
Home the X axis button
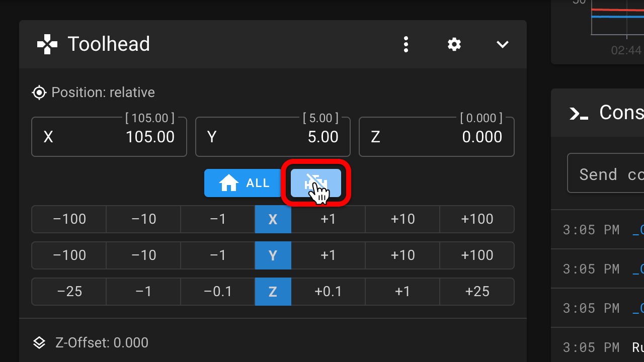[273, 219]
